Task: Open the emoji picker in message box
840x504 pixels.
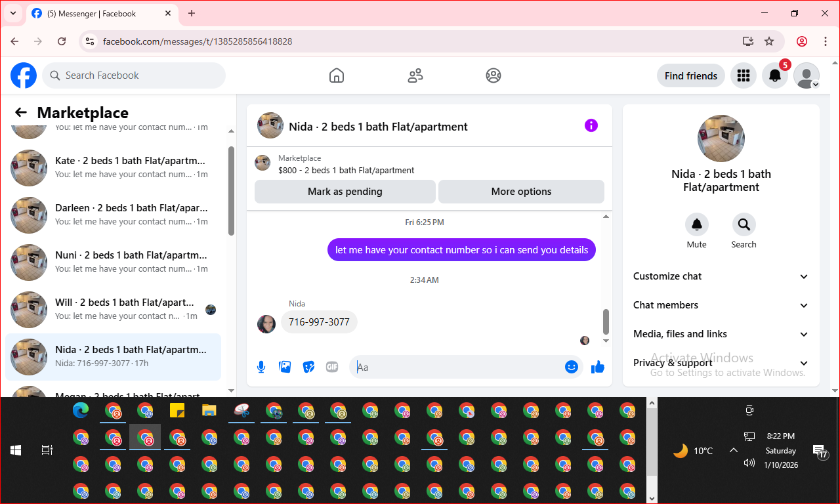Action: [x=572, y=367]
